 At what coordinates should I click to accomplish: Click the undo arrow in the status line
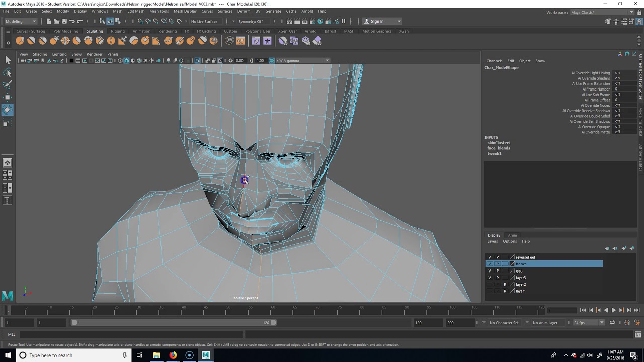coord(72,21)
